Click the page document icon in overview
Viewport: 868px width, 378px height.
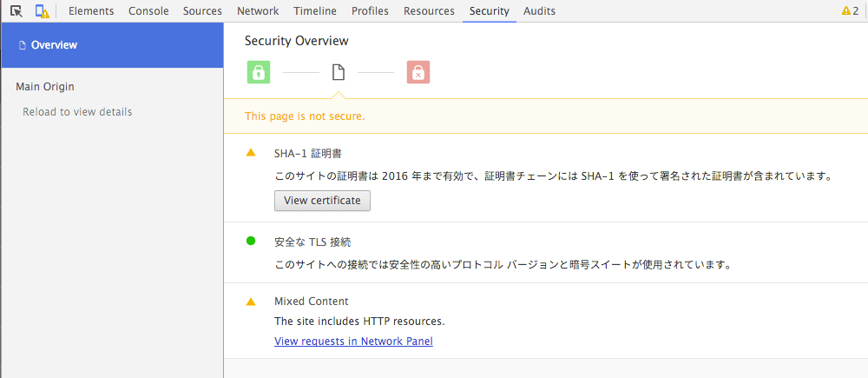coord(338,73)
